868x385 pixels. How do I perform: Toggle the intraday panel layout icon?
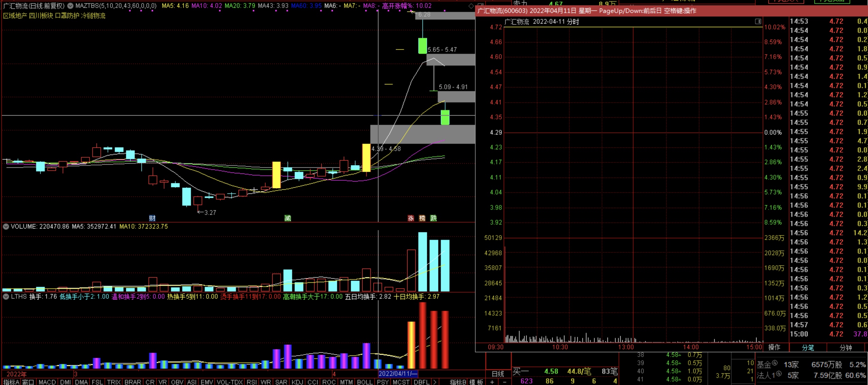(x=758, y=21)
